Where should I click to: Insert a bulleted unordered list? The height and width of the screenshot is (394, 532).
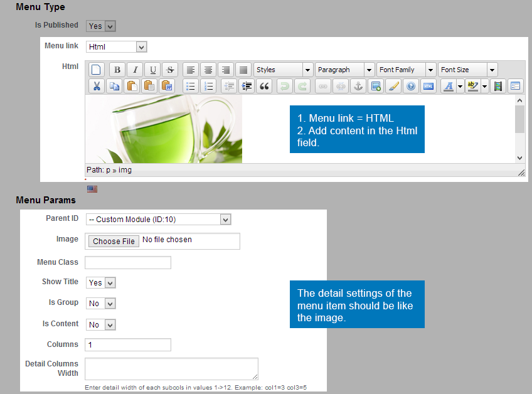(x=191, y=87)
